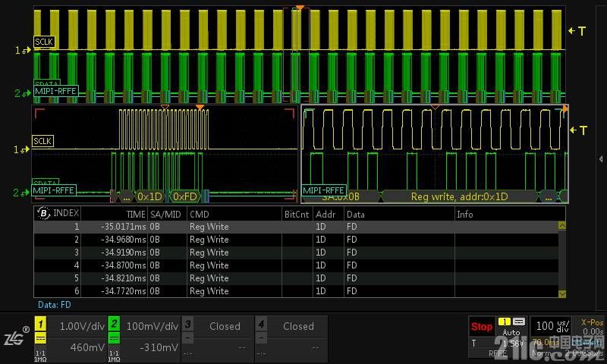Select filled orange marker above lower-left waveform
The height and width of the screenshot is (364, 607).
click(200, 107)
